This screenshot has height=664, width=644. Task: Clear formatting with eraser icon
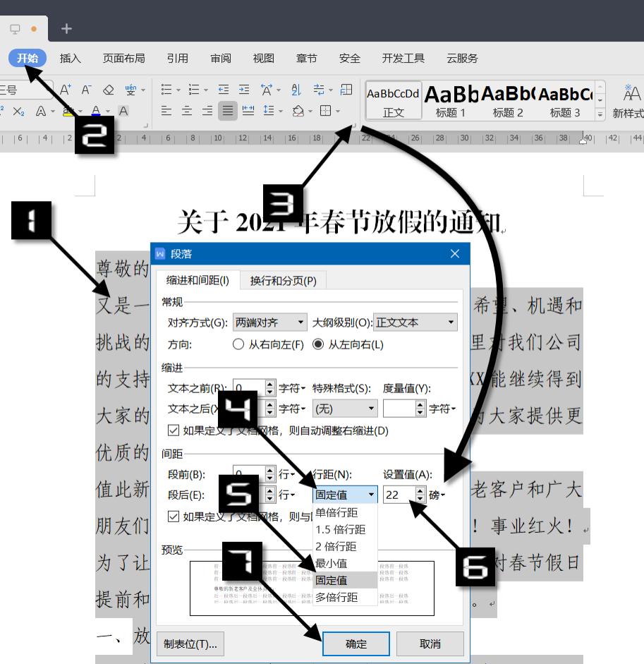click(109, 90)
